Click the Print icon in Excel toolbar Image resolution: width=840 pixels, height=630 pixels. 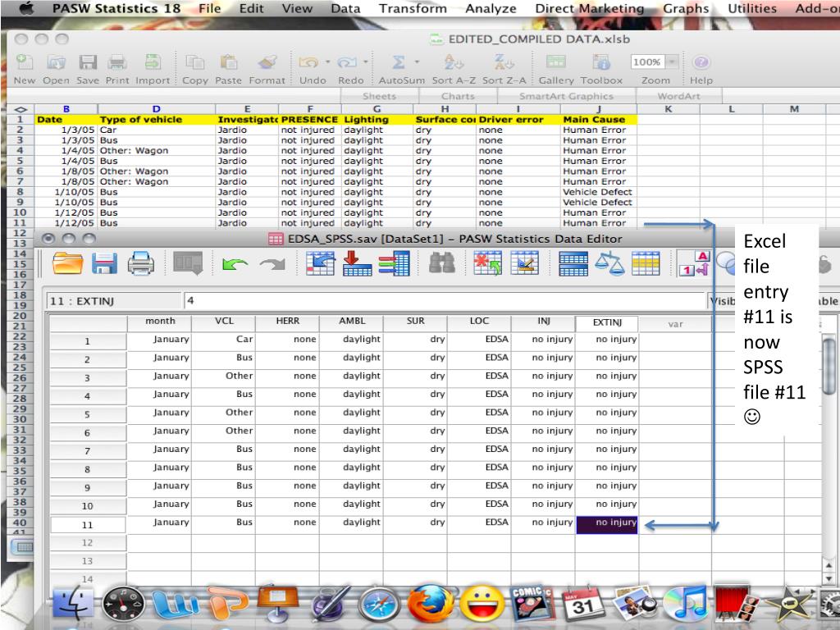coord(116,62)
